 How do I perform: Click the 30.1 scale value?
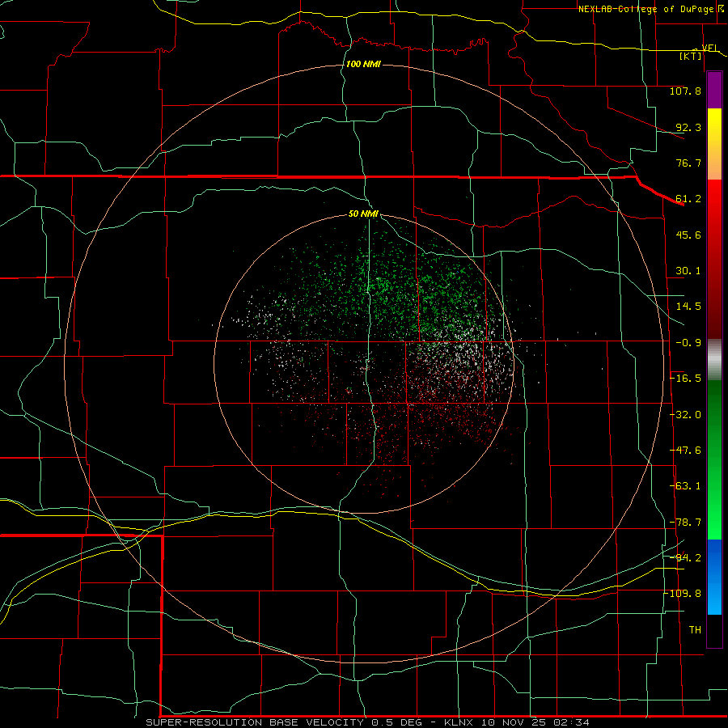[x=688, y=271]
